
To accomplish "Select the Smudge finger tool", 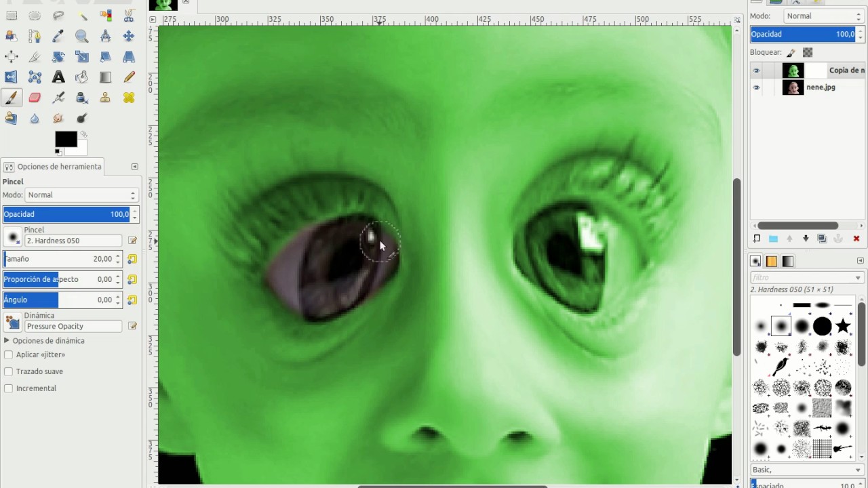I will pyautogui.click(x=58, y=118).
